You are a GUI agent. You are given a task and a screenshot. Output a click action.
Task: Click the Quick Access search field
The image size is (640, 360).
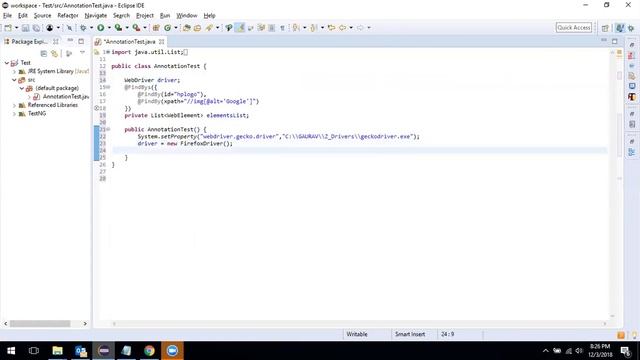point(573,28)
